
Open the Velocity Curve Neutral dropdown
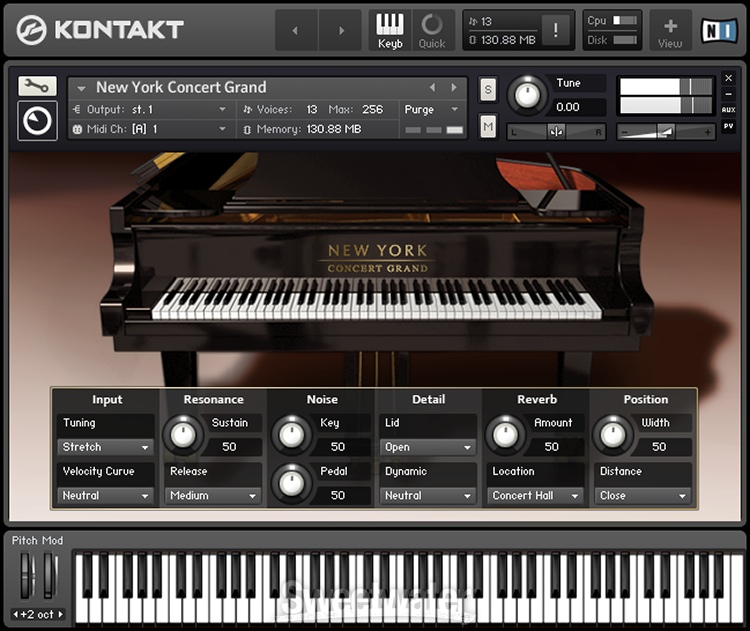pos(105,496)
